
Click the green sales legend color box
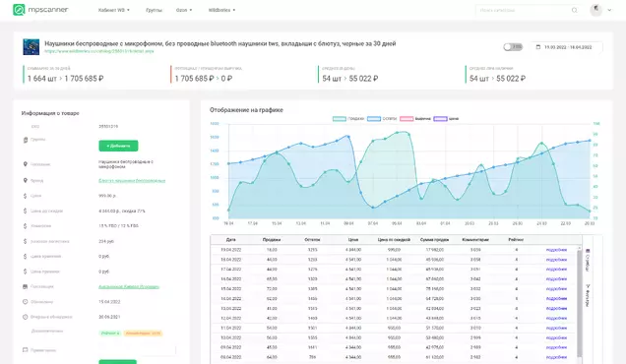pyautogui.click(x=340, y=118)
